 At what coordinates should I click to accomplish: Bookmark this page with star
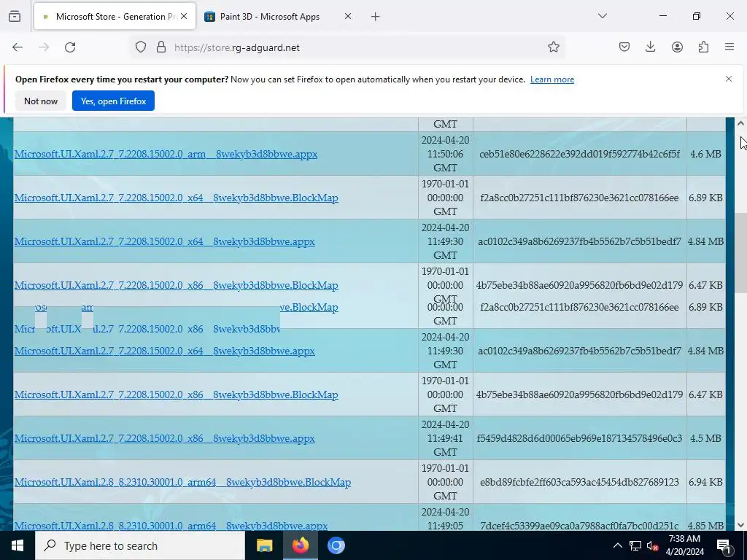click(x=553, y=47)
